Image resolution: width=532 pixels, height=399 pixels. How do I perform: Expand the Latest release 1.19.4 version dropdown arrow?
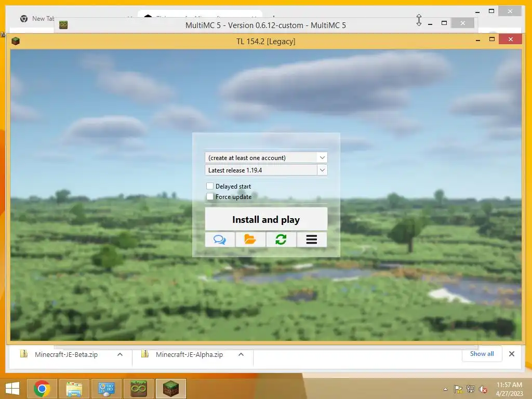pyautogui.click(x=322, y=170)
